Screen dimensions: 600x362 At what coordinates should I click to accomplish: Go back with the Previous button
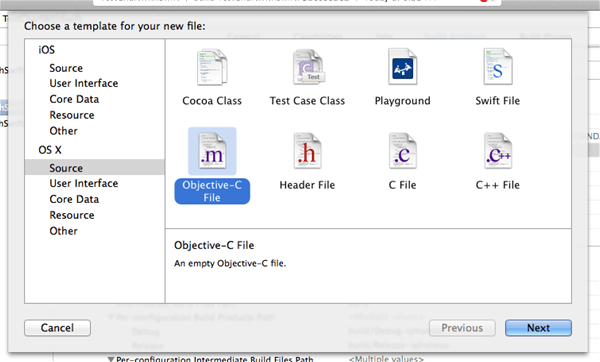[462, 328]
